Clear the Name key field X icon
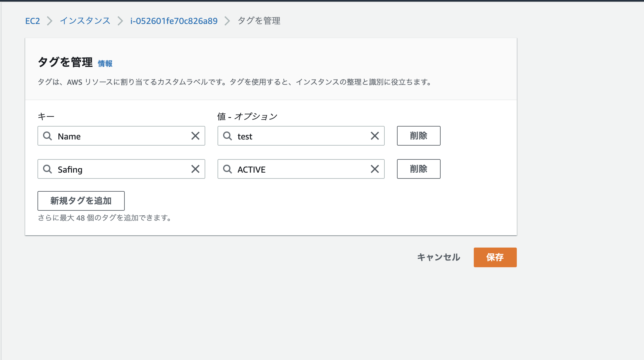Viewport: 644px width, 360px height. pos(195,136)
